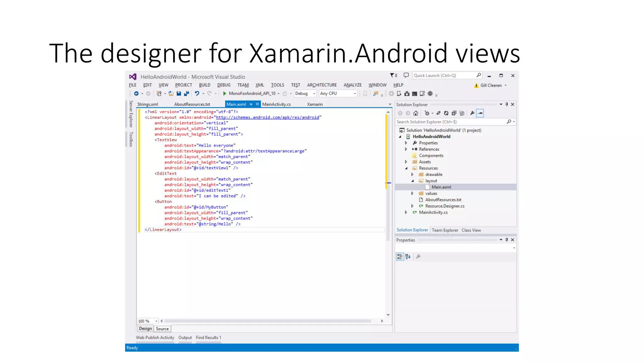
Task: Open the Any CPU platform dropdown
Action: tap(338, 94)
